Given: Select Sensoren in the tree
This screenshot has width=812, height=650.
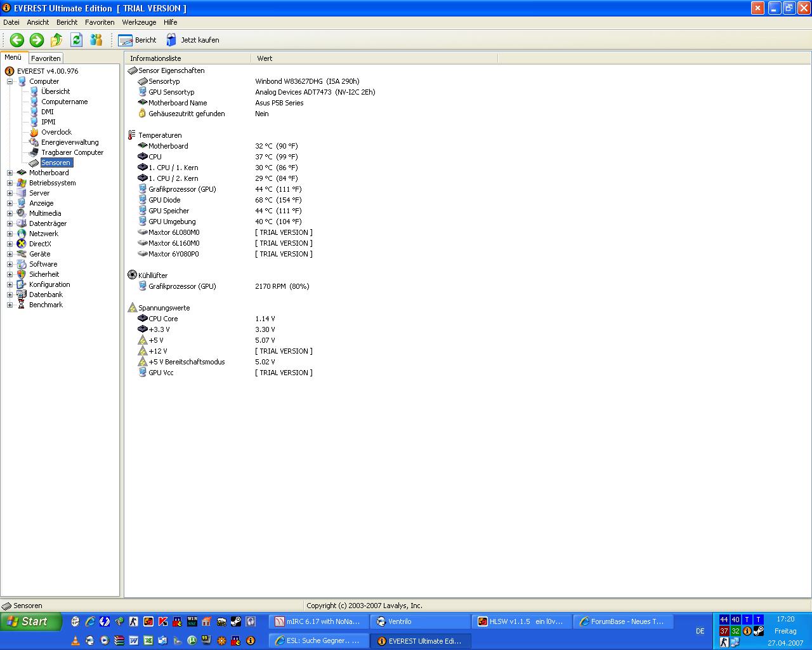Looking at the screenshot, I should [x=56, y=162].
